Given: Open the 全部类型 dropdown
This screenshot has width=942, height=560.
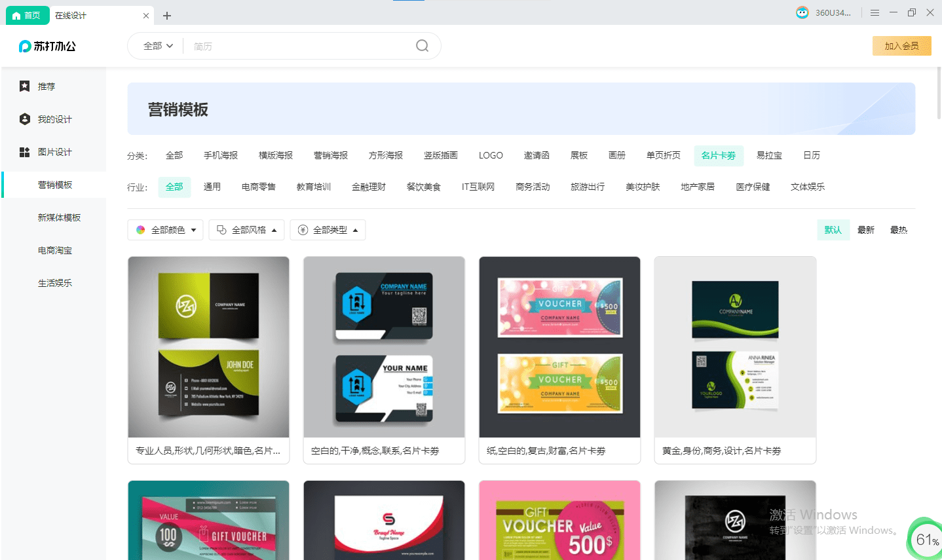Looking at the screenshot, I should point(328,230).
